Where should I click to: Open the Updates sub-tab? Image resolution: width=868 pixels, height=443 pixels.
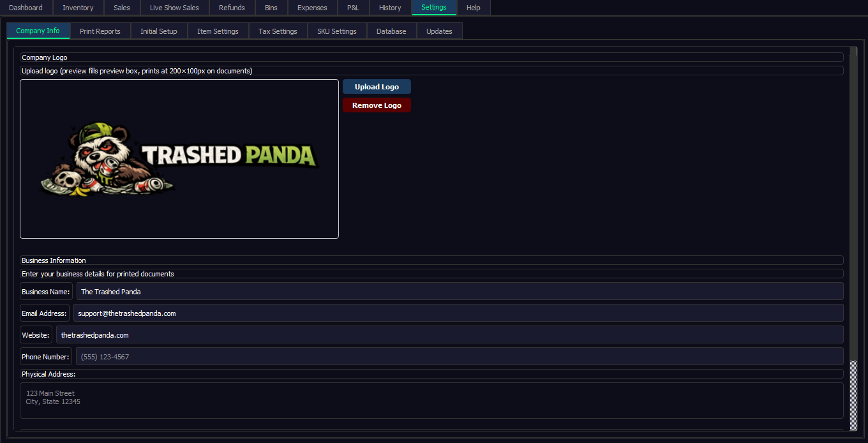pos(439,31)
